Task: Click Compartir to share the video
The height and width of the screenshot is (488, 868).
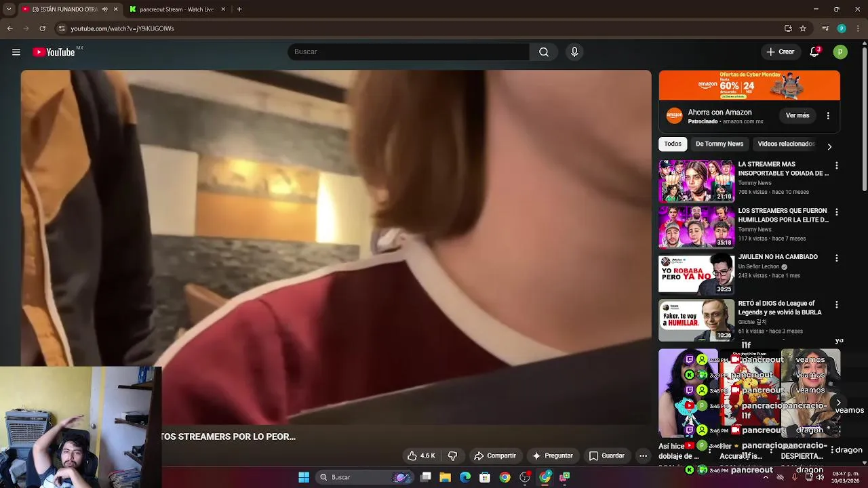Action: pyautogui.click(x=495, y=455)
